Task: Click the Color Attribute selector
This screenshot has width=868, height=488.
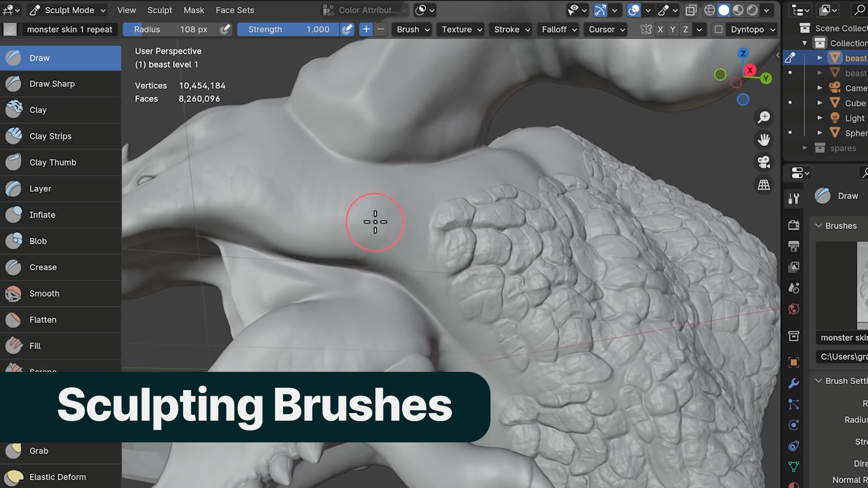Action: [364, 10]
